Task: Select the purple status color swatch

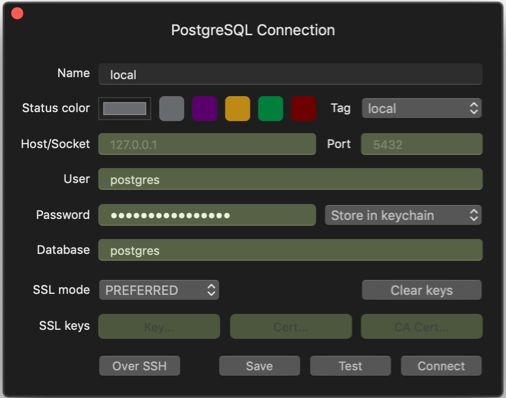Action: pyautogui.click(x=205, y=108)
